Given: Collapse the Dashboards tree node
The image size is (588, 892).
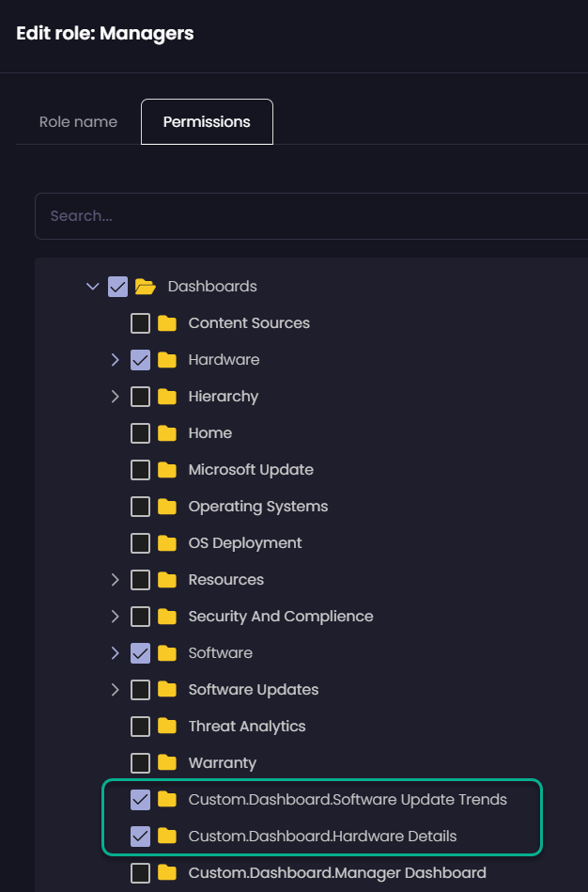Looking at the screenshot, I should 92,287.
